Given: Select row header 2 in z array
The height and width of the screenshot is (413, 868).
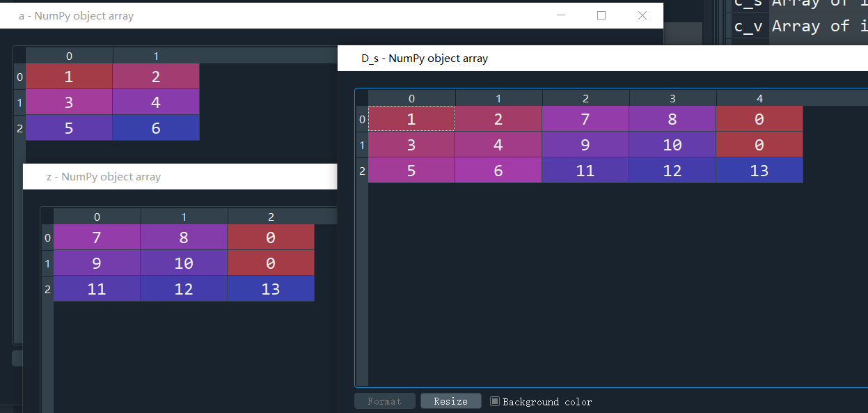Looking at the screenshot, I should (x=47, y=289).
